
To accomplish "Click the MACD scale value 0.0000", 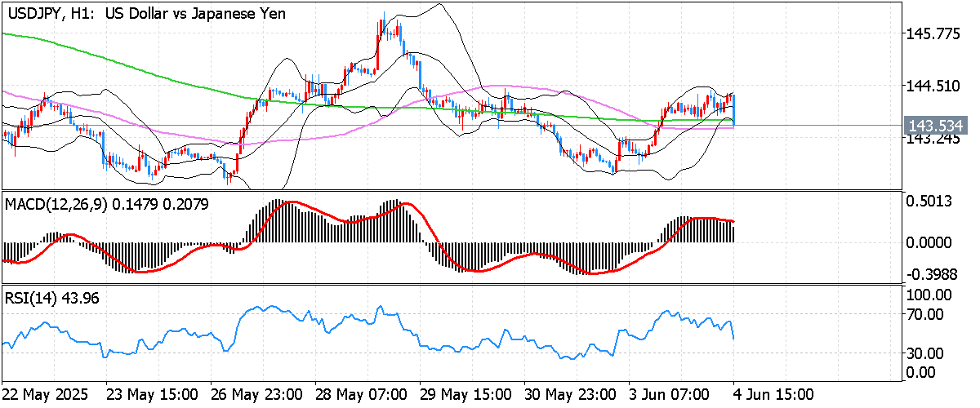I will coord(931,242).
